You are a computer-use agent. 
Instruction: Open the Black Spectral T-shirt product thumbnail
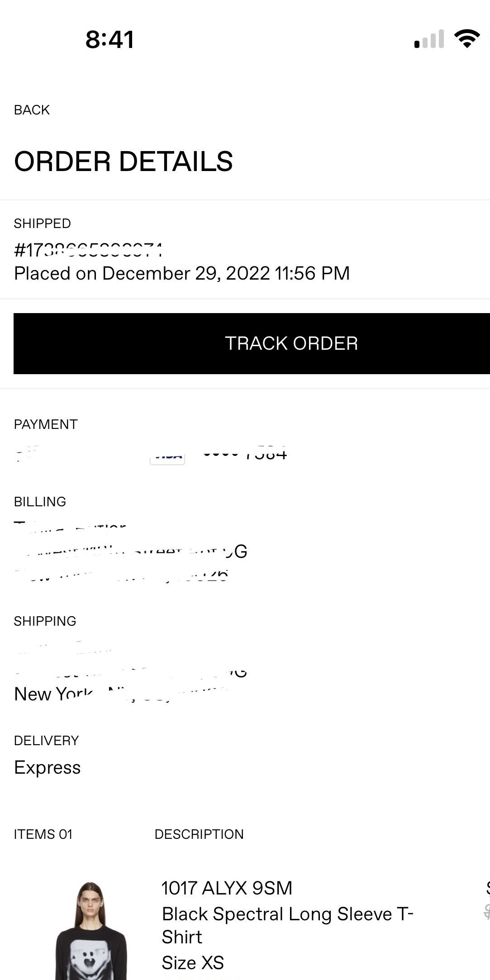(91, 930)
